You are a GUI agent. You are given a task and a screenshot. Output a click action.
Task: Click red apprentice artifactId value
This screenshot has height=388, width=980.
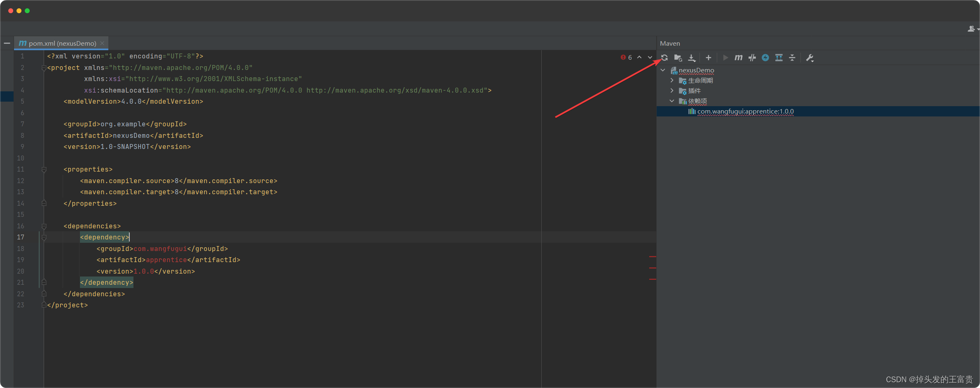(166, 260)
